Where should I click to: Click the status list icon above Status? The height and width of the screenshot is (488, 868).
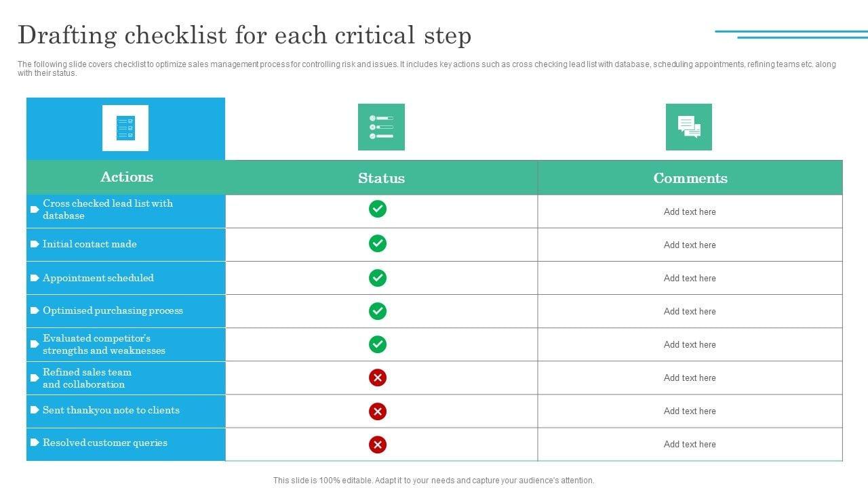tap(381, 127)
